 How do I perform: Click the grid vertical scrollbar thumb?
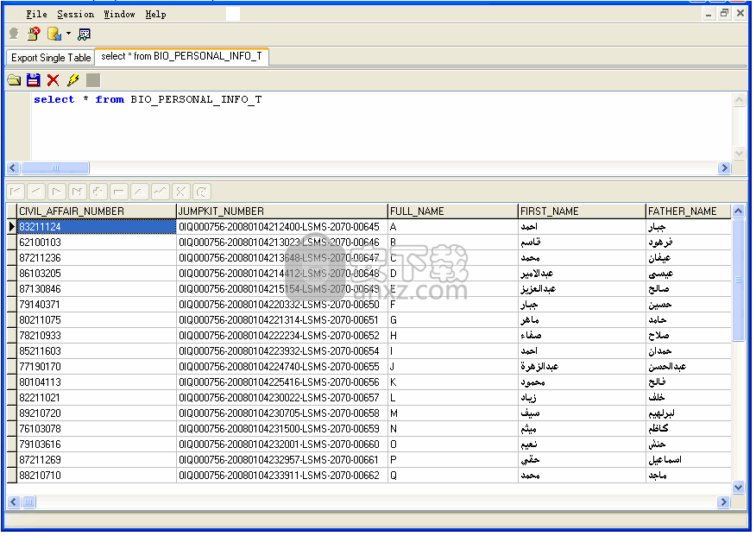738,280
